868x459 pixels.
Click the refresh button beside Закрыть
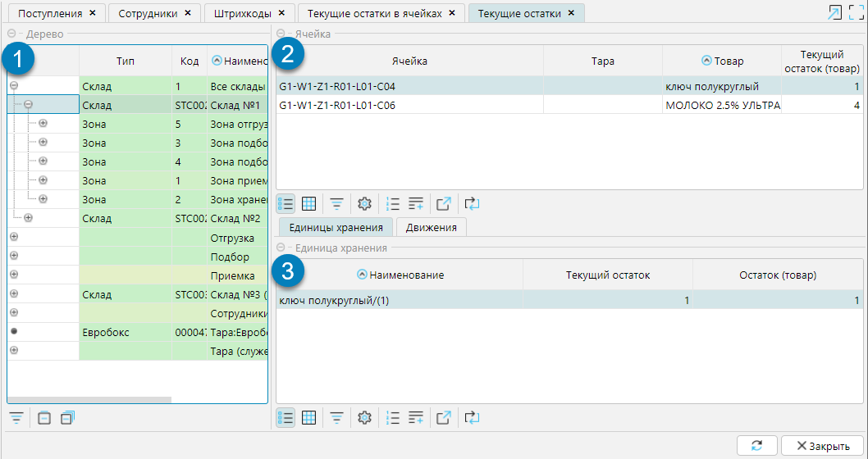(x=756, y=446)
